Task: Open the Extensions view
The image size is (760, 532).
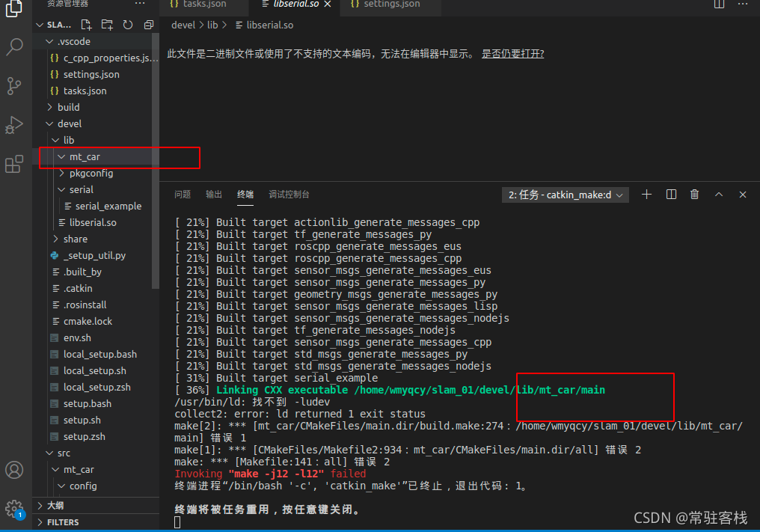Action: pyautogui.click(x=14, y=164)
